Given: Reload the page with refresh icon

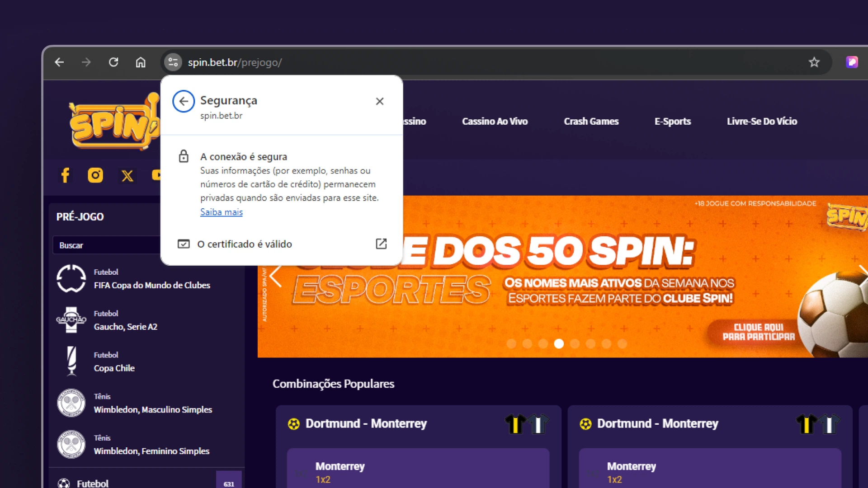Looking at the screenshot, I should pyautogui.click(x=113, y=62).
